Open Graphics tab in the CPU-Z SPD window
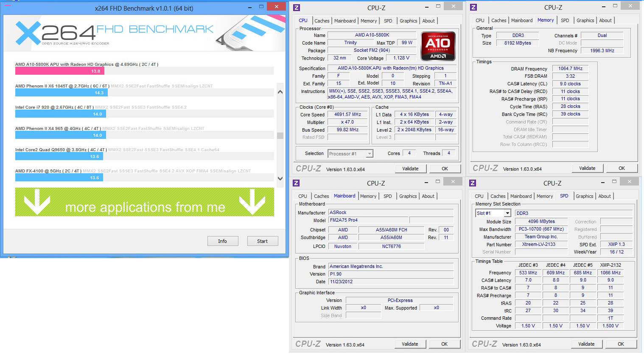The width and height of the screenshot is (644, 355). pyautogui.click(x=584, y=196)
